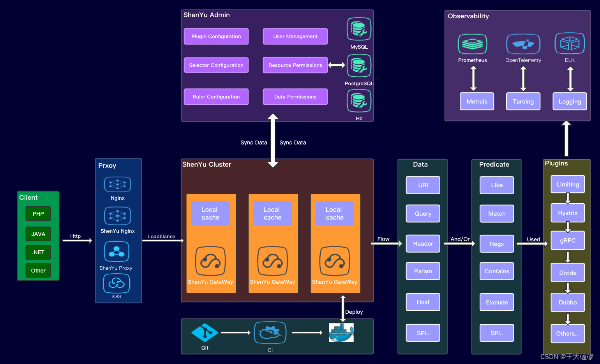Click the Docker whale icon

[341, 332]
